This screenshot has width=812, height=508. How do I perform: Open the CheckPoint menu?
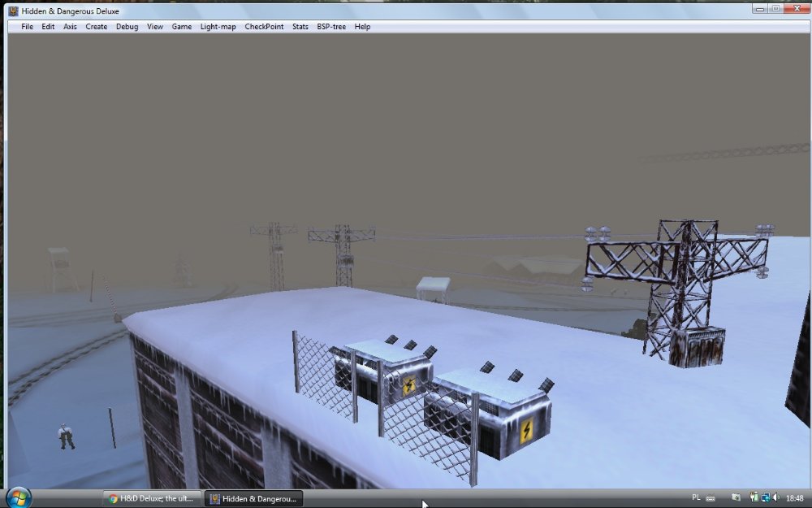click(x=264, y=27)
